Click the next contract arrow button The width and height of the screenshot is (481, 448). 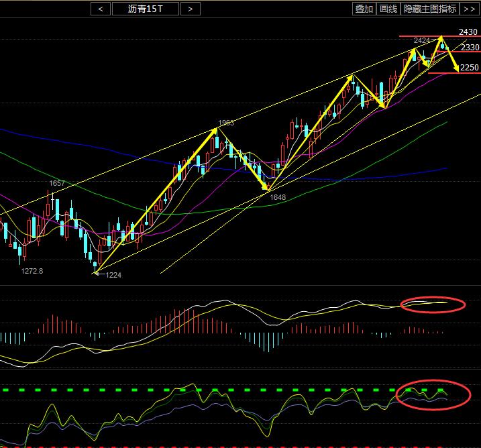point(191,9)
